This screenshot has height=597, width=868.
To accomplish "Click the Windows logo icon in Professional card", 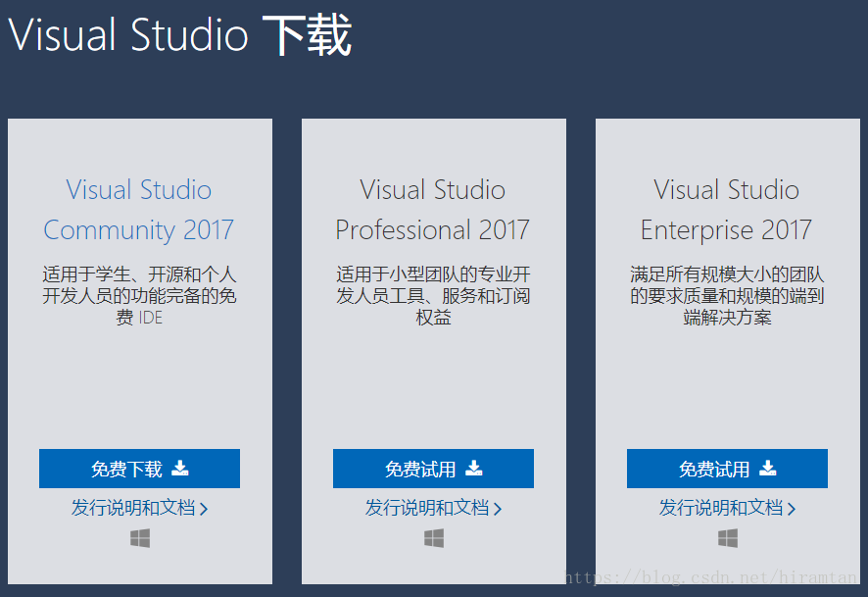I will [x=434, y=538].
